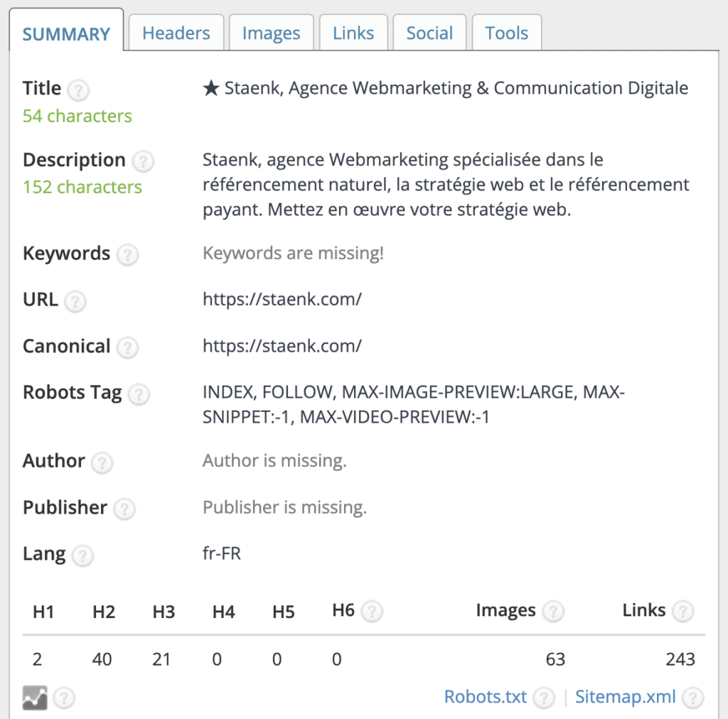Click the H4 column header
Viewport: 728px width, 719px height.
point(224,612)
